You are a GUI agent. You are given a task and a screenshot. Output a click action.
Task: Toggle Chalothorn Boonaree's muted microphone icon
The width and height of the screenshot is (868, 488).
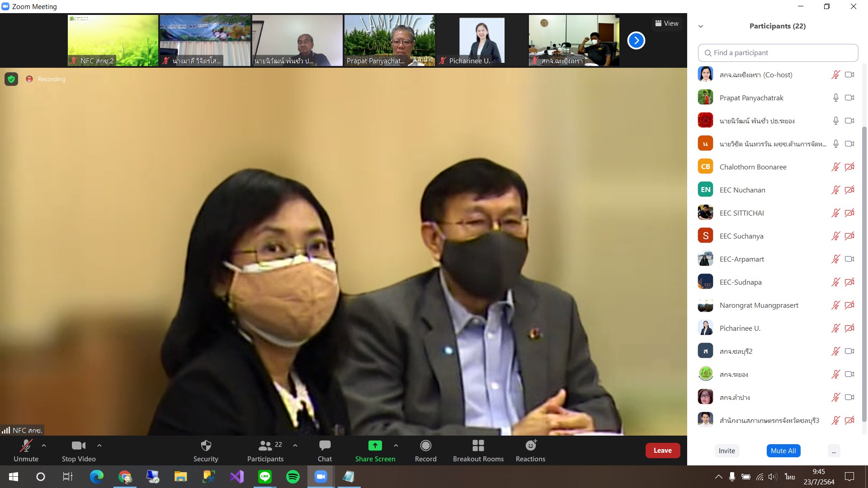click(835, 167)
